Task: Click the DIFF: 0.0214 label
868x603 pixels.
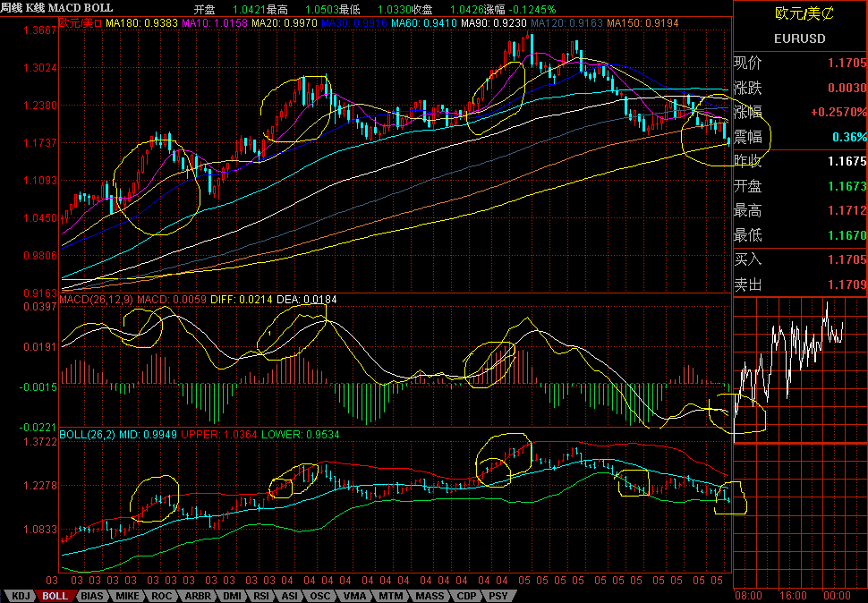Action: coord(242,300)
